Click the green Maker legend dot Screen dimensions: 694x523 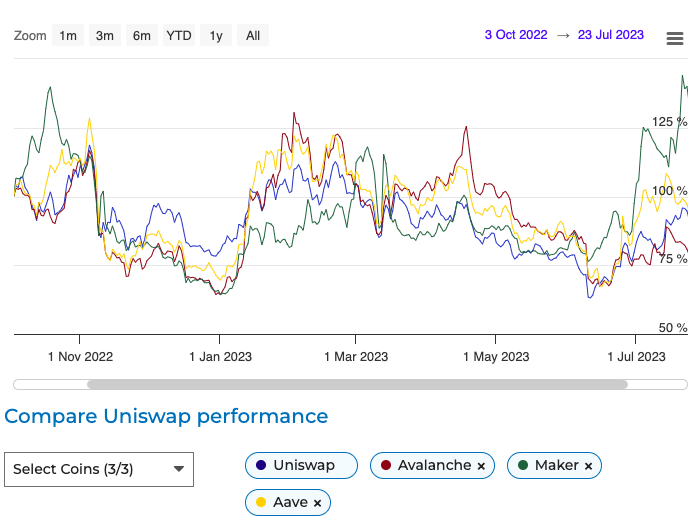pyautogui.click(x=523, y=465)
